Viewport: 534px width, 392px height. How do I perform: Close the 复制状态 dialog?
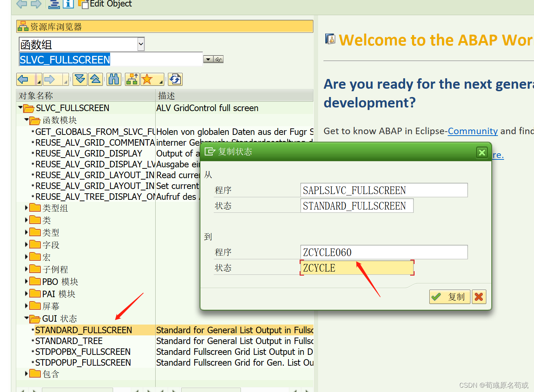[482, 152]
